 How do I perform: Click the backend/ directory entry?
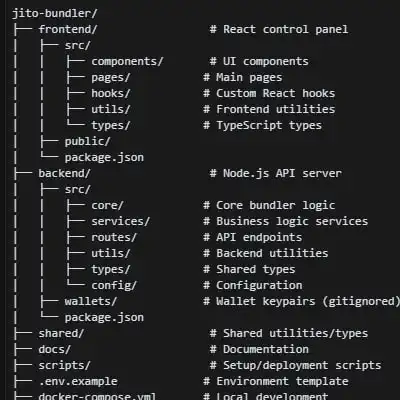click(64, 173)
